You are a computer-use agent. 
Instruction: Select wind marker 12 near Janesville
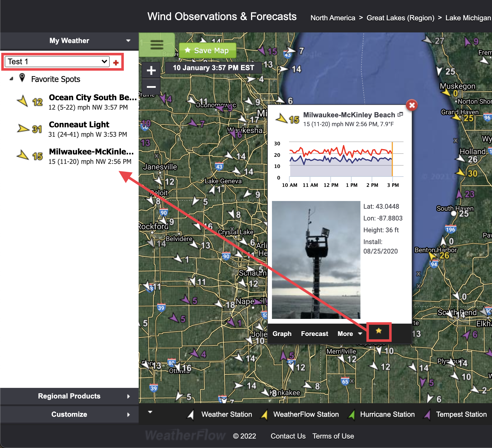(x=164, y=181)
